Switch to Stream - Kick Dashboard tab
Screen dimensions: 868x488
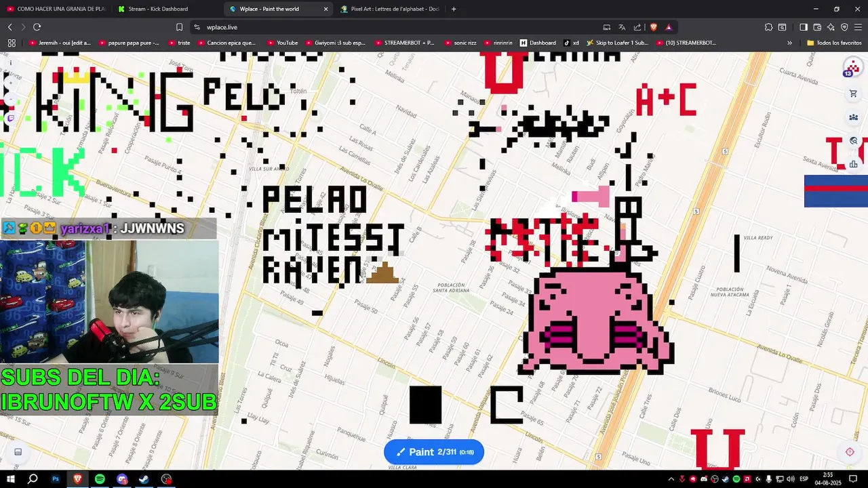tap(165, 9)
